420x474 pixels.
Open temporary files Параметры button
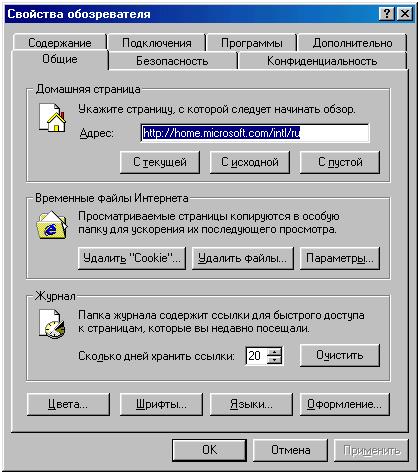(x=340, y=258)
